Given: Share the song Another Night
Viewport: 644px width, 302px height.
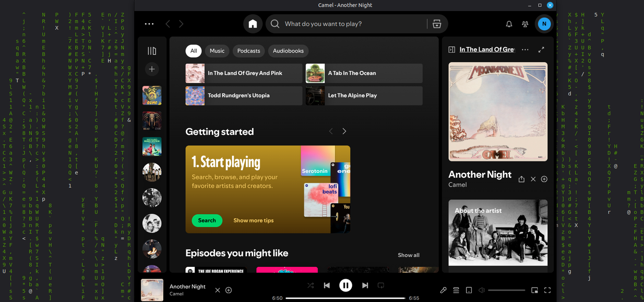Looking at the screenshot, I should pos(521,179).
